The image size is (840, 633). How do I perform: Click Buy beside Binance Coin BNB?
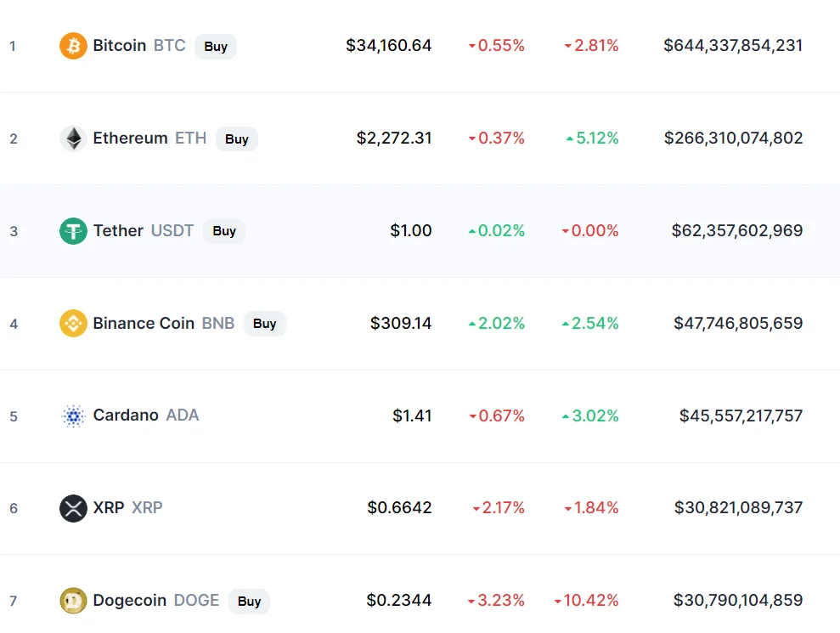pos(265,324)
